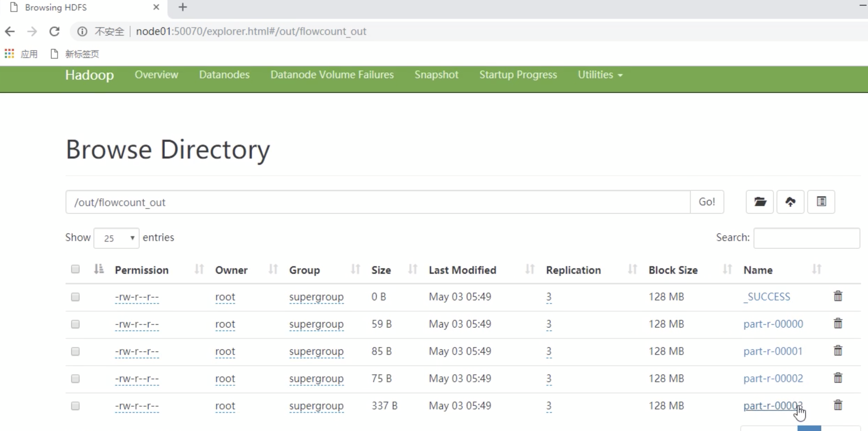868x431 pixels.
Task: Open the part-r-00002 file link
Action: point(773,379)
